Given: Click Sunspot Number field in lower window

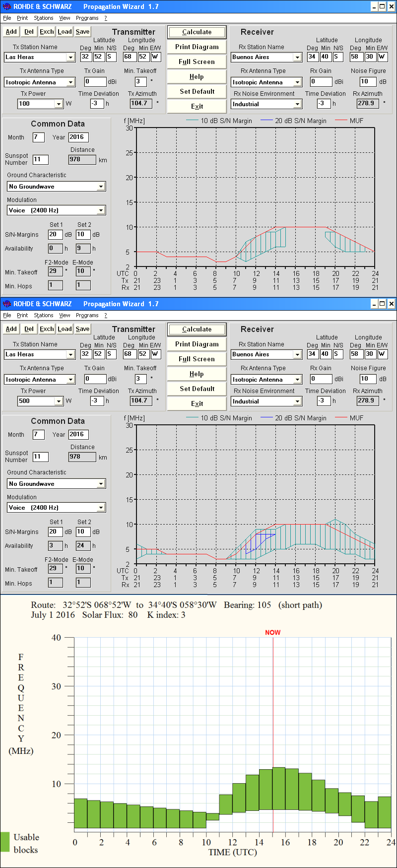Looking at the screenshot, I should 41,457.
